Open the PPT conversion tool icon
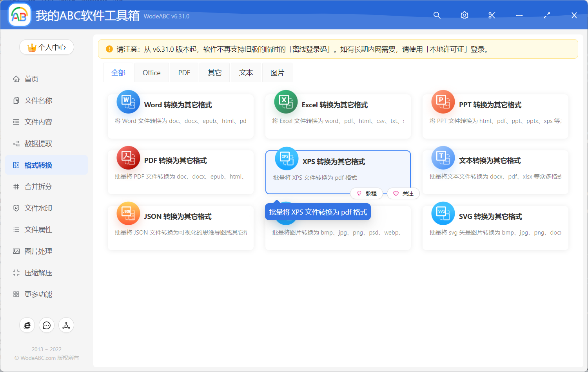The width and height of the screenshot is (588, 372). tap(443, 101)
